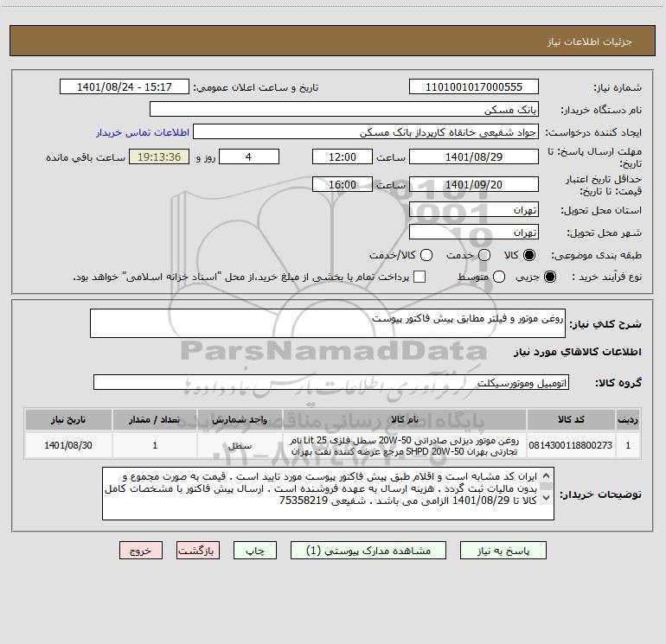The width and height of the screenshot is (666, 644).
Task: Tick the Islamic treasury payment checkbox
Action: pyautogui.click(x=419, y=277)
